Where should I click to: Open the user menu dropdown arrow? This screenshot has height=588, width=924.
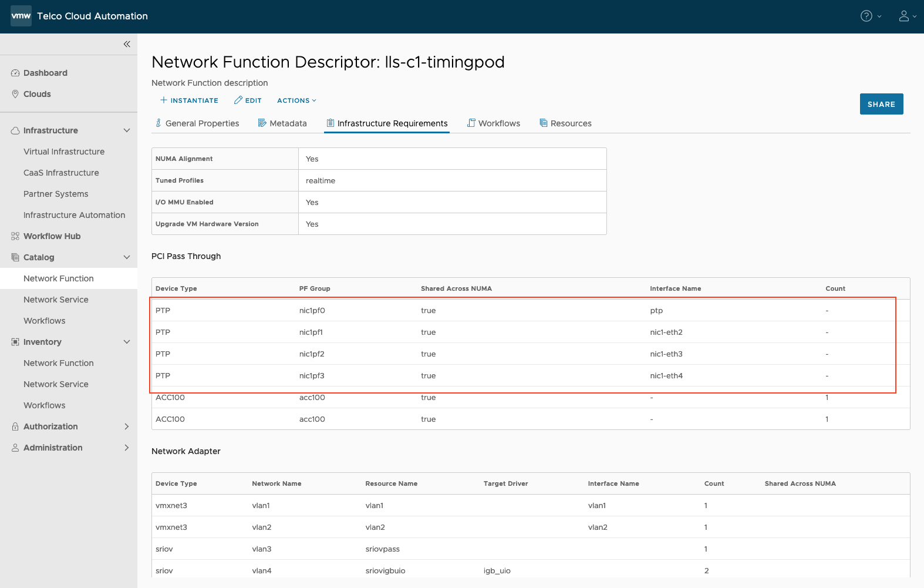(x=915, y=16)
